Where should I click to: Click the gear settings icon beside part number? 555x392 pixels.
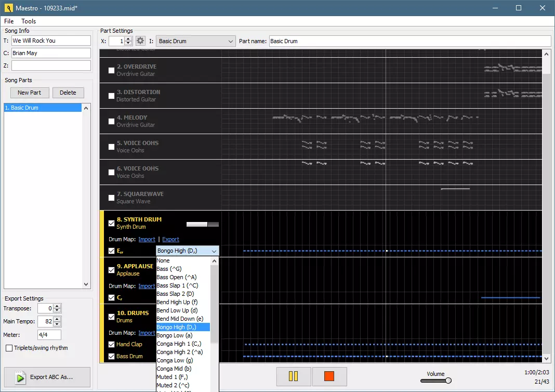pos(140,41)
